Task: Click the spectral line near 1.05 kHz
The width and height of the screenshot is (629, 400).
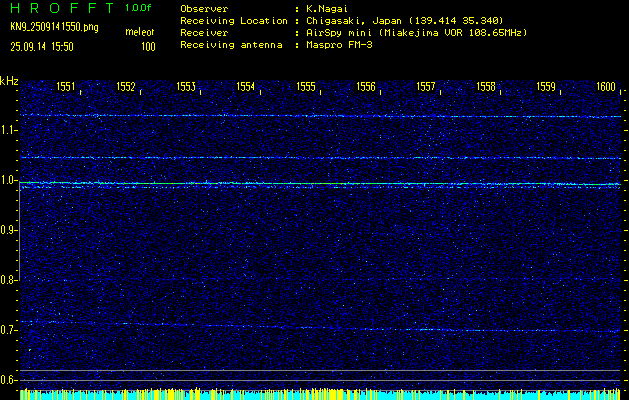Action: [320, 158]
